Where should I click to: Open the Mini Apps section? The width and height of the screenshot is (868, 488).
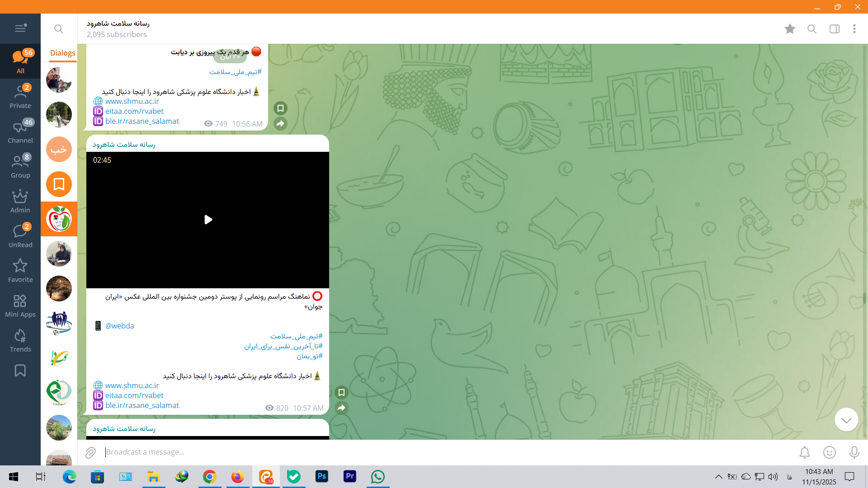[20, 306]
